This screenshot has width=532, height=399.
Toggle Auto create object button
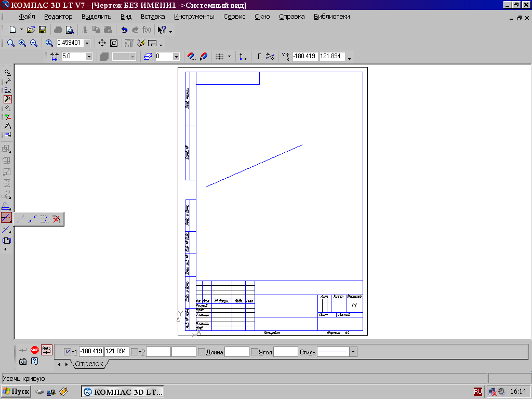pyautogui.click(x=46, y=350)
